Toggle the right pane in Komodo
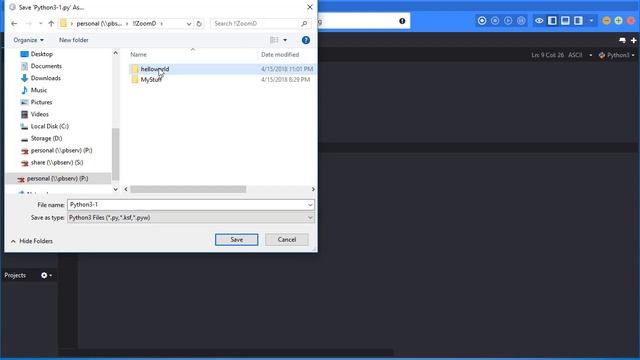Image resolution: width=640 pixels, height=360 pixels. click(x=578, y=20)
